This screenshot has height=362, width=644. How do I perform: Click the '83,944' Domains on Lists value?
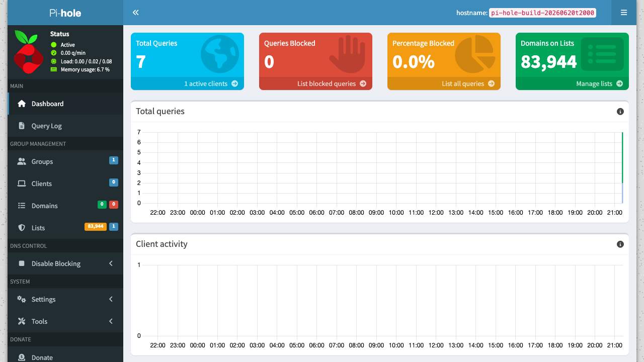point(549,61)
